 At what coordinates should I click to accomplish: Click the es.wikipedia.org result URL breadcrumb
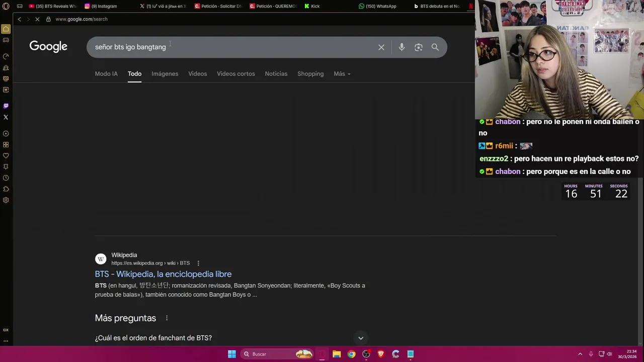pos(150,263)
